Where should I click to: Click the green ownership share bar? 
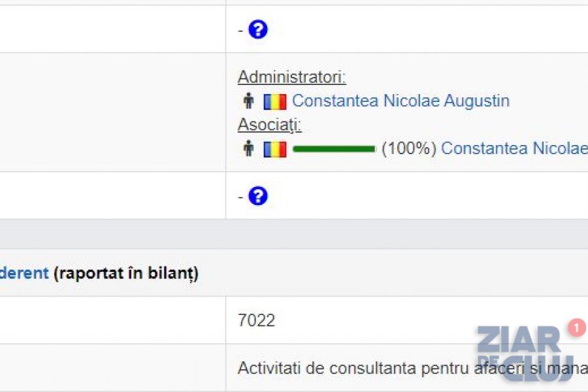coord(334,149)
